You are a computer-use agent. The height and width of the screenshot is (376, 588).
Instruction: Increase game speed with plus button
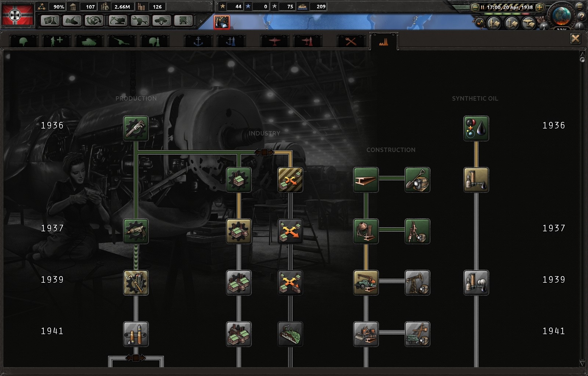[x=539, y=7]
